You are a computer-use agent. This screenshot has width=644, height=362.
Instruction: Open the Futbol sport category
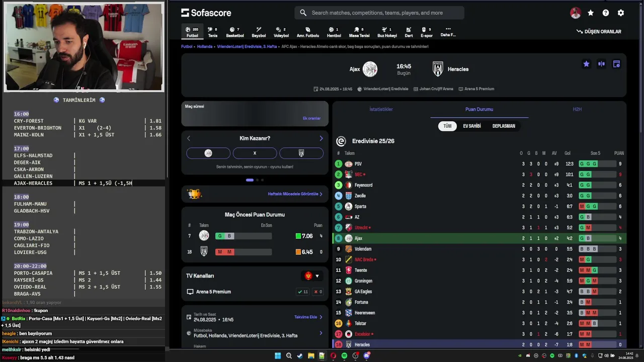[192, 32]
